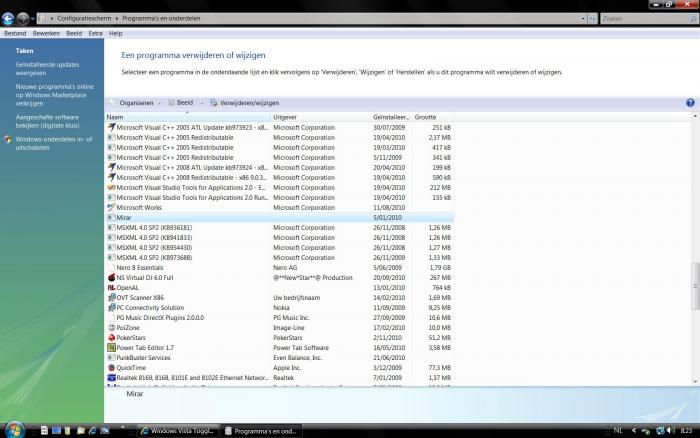This screenshot has height=438, width=700.
Task: Click the PokerStars program icon
Action: tap(112, 338)
